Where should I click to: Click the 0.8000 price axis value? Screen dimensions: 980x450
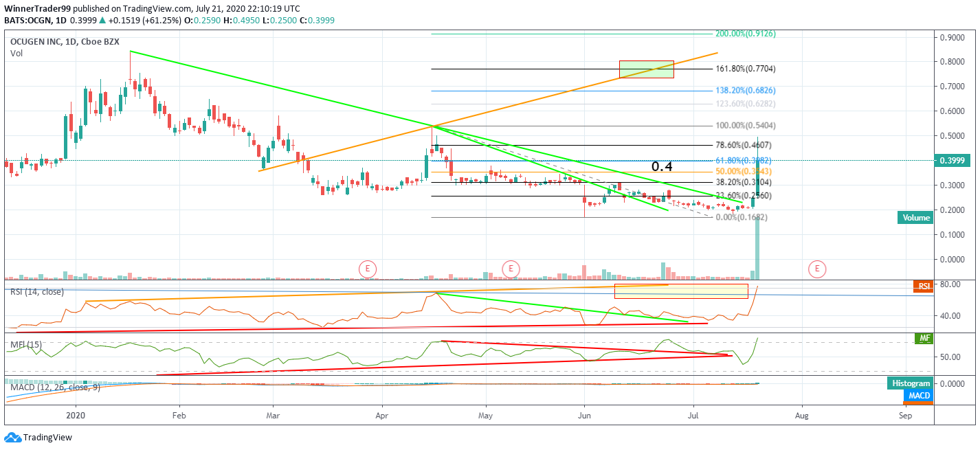coord(953,62)
